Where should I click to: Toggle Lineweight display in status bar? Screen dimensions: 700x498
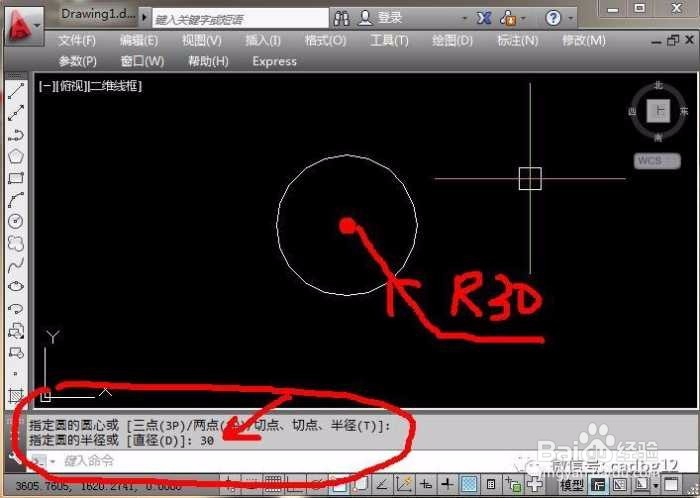448,484
